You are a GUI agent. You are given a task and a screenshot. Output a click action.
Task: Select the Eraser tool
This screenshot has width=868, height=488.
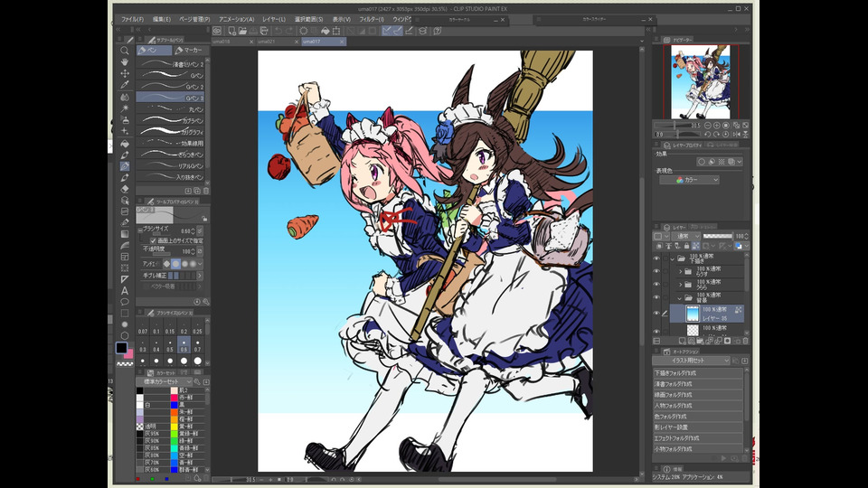[125, 189]
